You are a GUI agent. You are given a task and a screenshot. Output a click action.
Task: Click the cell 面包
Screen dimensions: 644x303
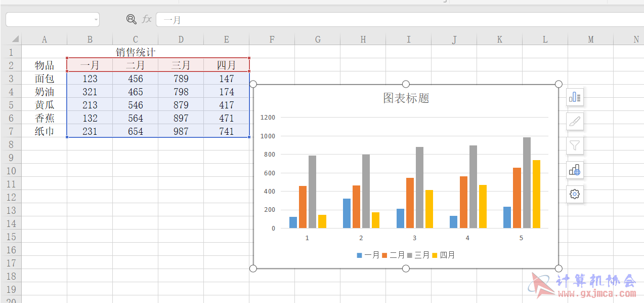pos(44,79)
